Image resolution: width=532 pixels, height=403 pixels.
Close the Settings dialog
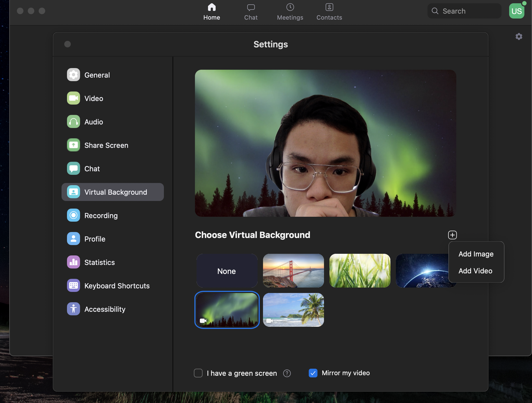[68, 44]
